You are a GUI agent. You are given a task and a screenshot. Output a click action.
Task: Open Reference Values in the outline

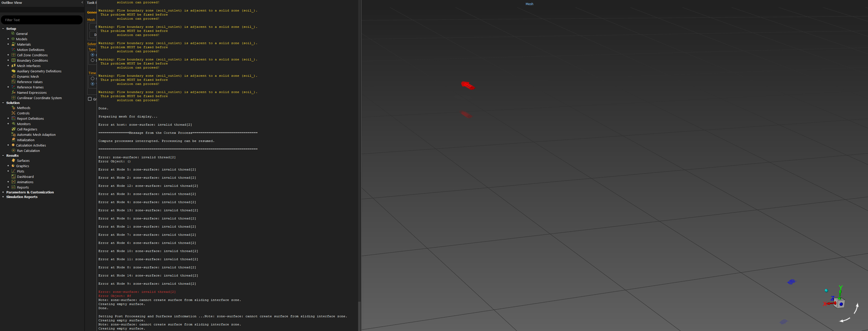[30, 82]
